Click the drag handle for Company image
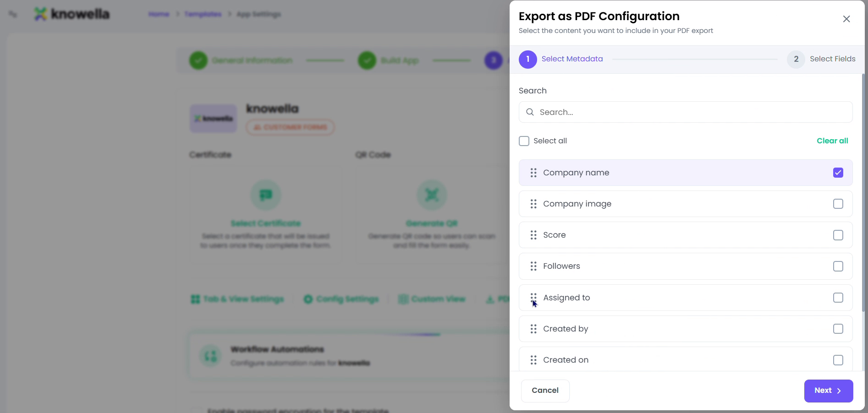The image size is (868, 413). pyautogui.click(x=533, y=204)
